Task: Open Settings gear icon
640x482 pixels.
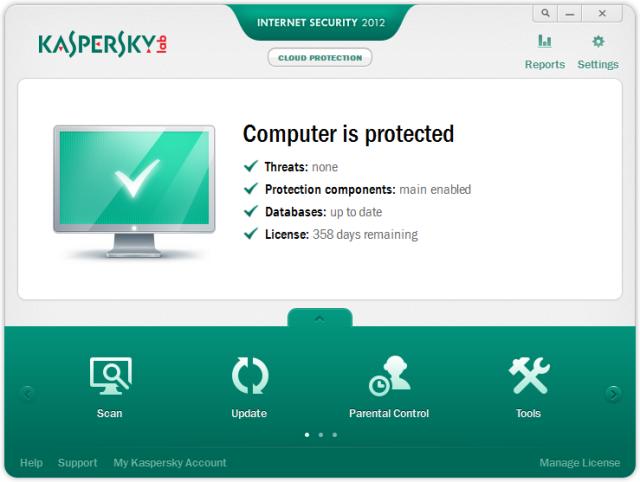Action: (598, 41)
